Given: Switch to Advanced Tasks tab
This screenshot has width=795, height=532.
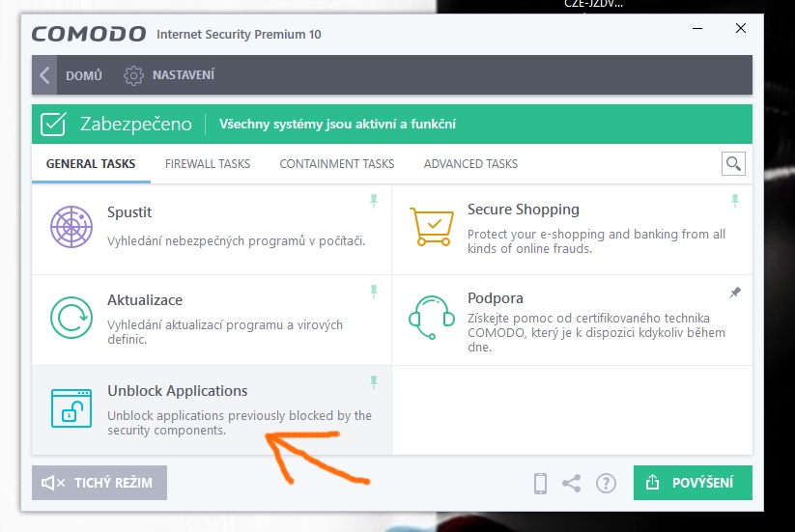Looking at the screenshot, I should pyautogui.click(x=470, y=163).
